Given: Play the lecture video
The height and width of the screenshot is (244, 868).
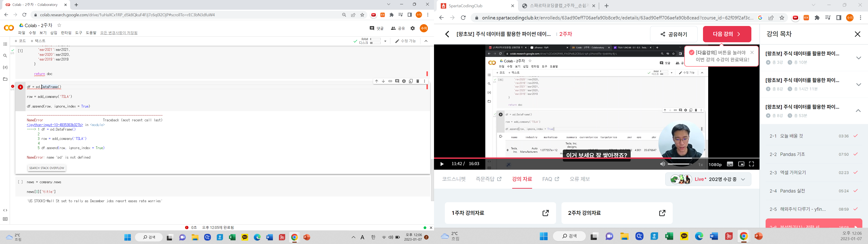Looking at the screenshot, I should [442, 164].
